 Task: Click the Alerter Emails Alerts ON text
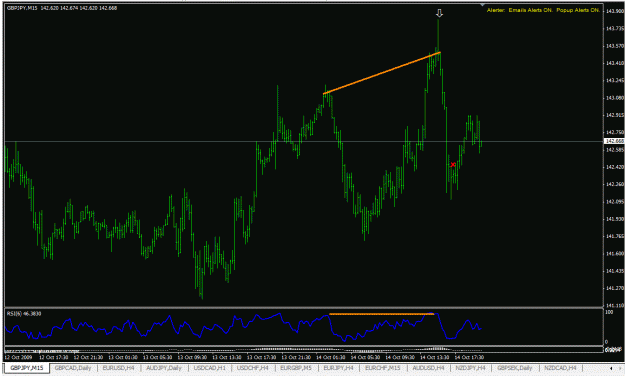(x=520, y=10)
